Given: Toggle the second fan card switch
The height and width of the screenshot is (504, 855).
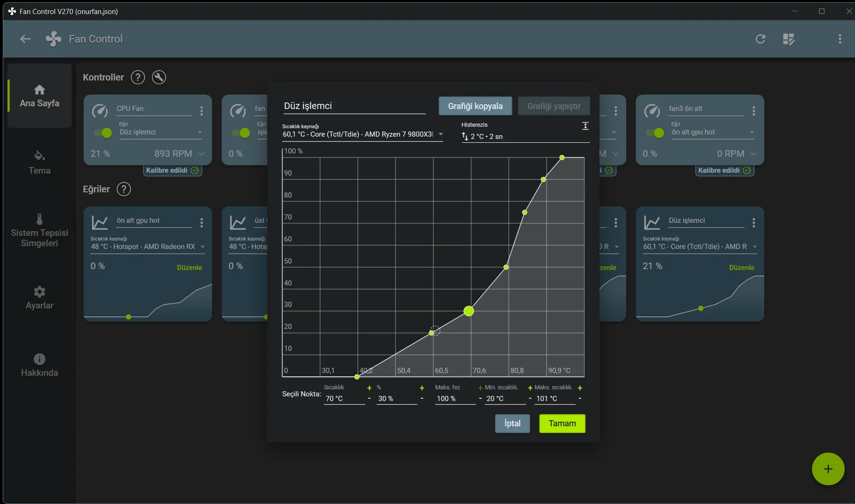Looking at the screenshot, I should 241,133.
